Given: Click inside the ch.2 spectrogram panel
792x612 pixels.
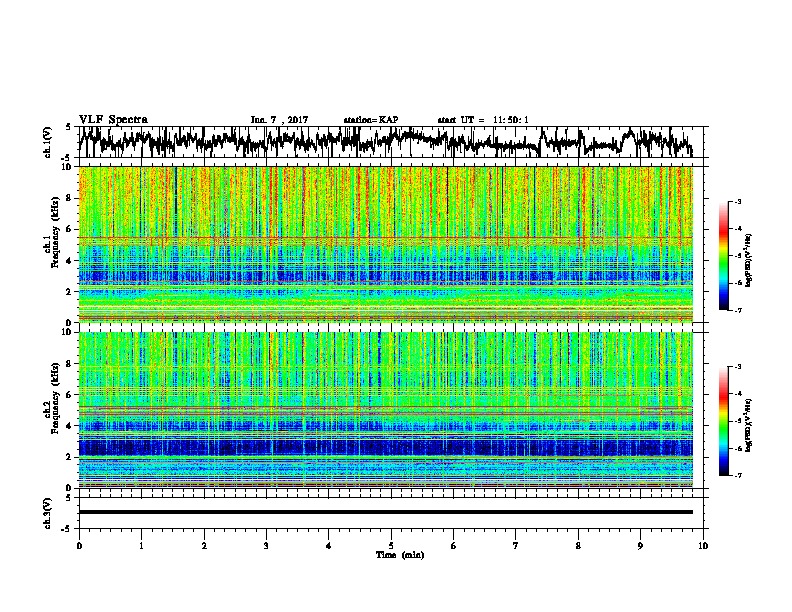Looking at the screenshot, I should coord(386,410).
